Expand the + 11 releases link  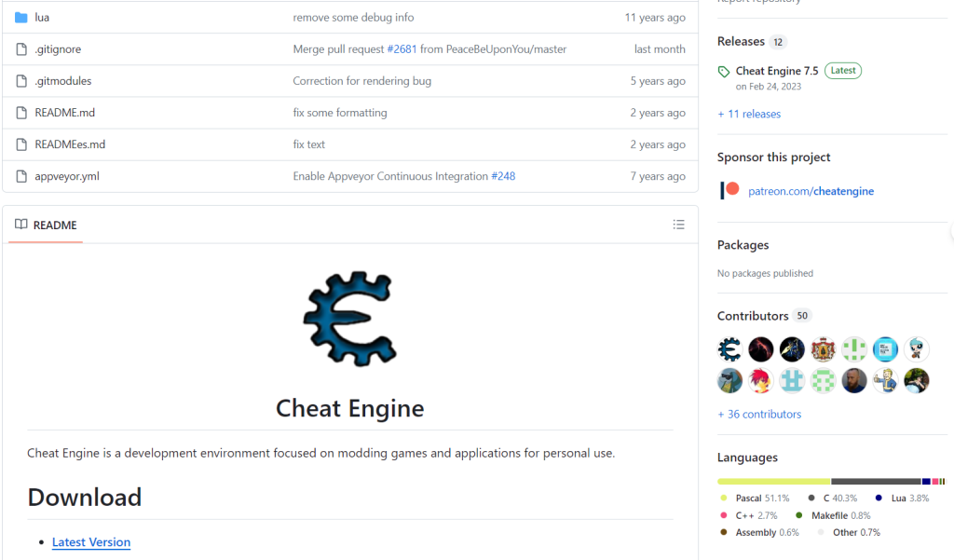[749, 114]
